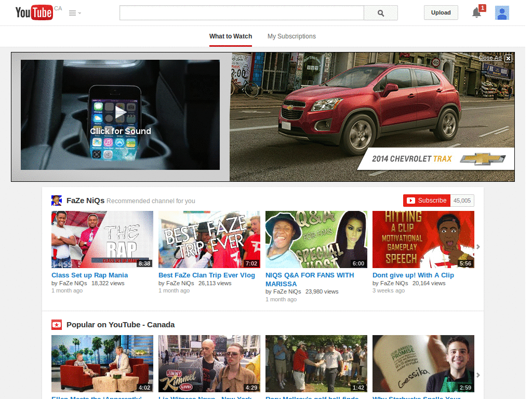Viewport: 532px width, 399px height.
Task: Click the magnifier search button
Action: point(381,13)
